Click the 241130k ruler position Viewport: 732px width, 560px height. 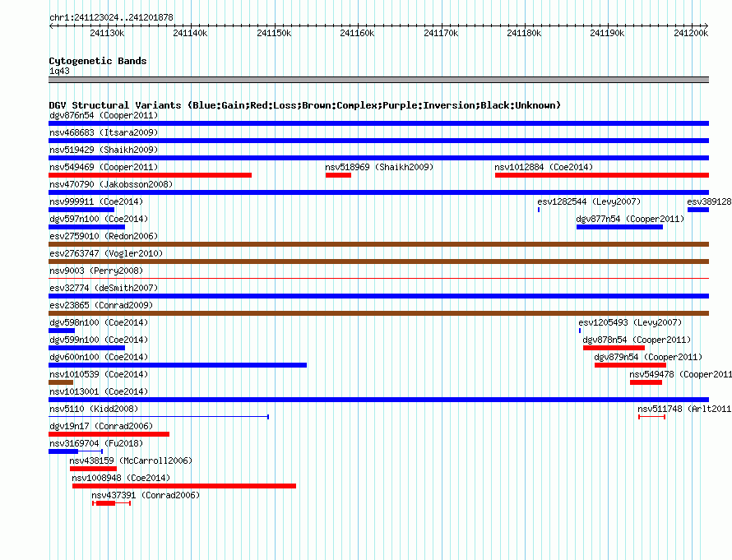(x=108, y=33)
